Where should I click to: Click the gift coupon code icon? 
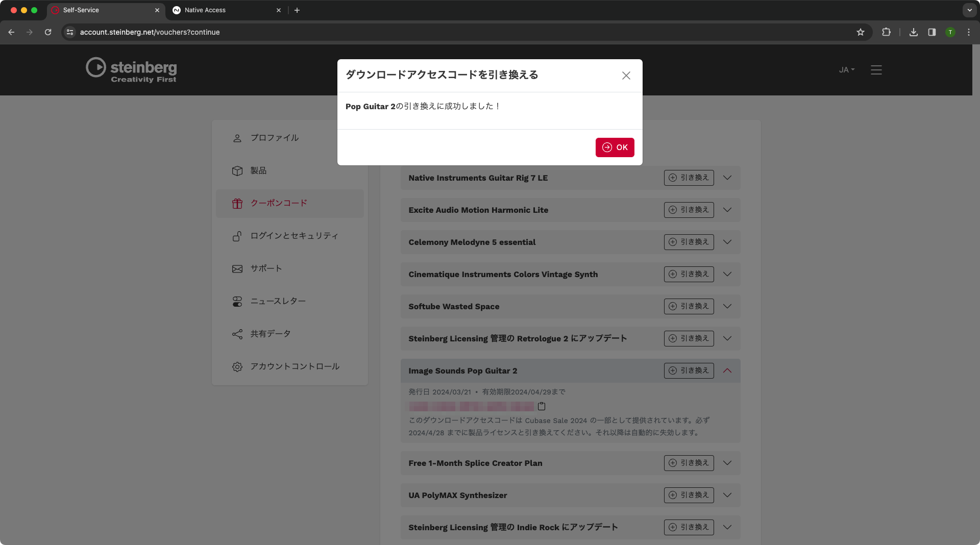237,204
